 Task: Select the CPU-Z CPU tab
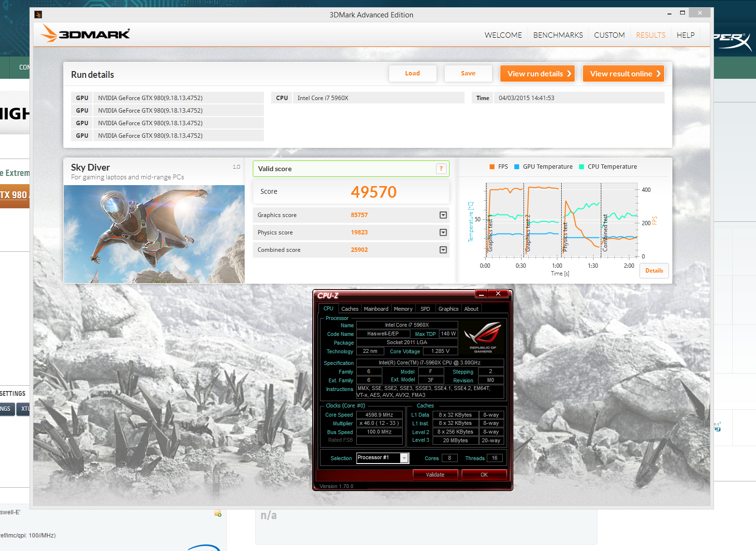click(x=328, y=308)
